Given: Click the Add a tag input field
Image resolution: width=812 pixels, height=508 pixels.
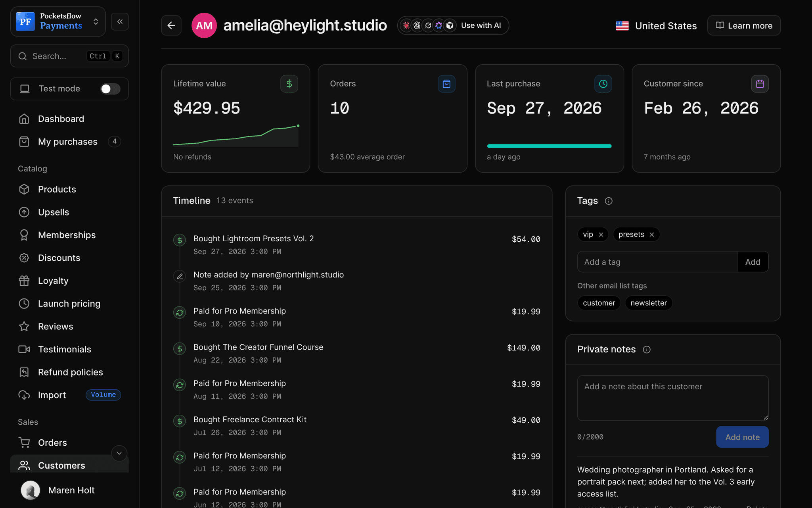Looking at the screenshot, I should (x=657, y=262).
